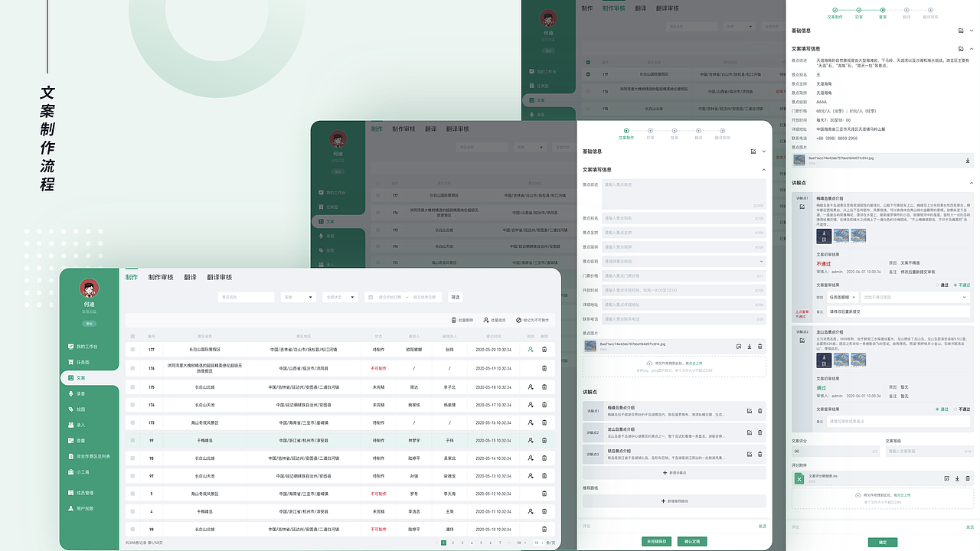Image resolution: width=980 pixels, height=551 pixels.
Task: Click the assign-person icon in row 175
Action: pyautogui.click(x=531, y=387)
